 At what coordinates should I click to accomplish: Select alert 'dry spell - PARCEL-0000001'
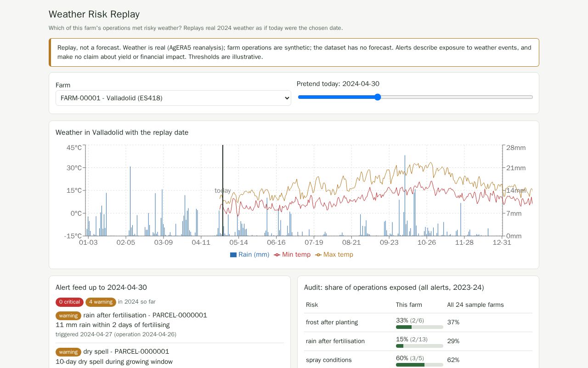[126, 352]
